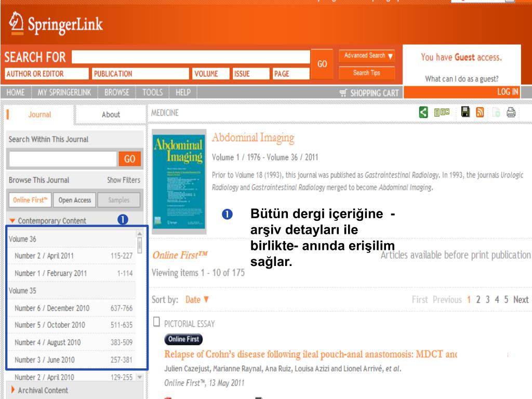This screenshot has width=532, height=399.
Task: Click the volume list scrollbar thumb
Action: (x=139, y=245)
